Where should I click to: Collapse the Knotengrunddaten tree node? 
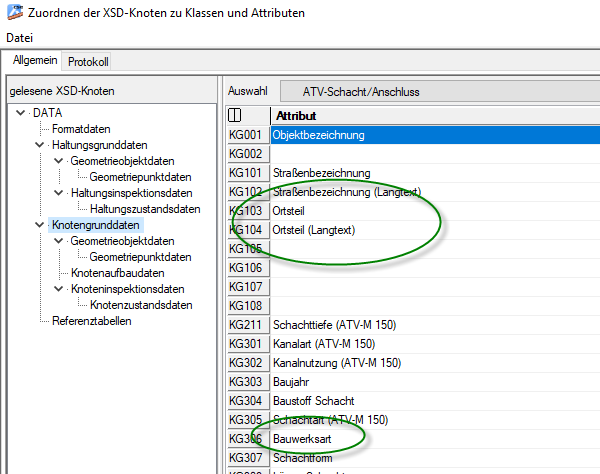[x=40, y=225]
